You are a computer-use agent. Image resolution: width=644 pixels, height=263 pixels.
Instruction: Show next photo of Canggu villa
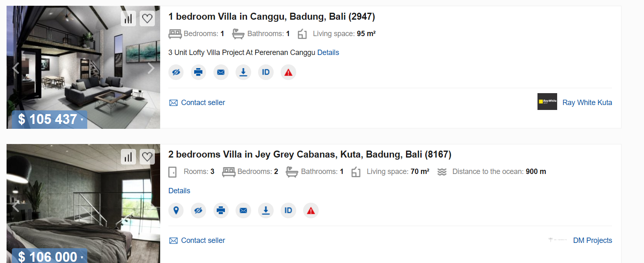pos(151,68)
